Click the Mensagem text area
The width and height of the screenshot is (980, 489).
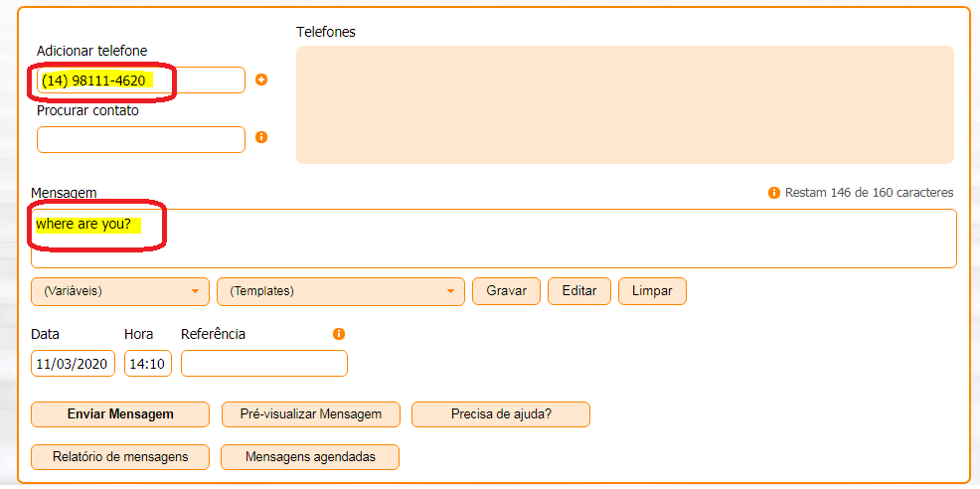click(494, 239)
